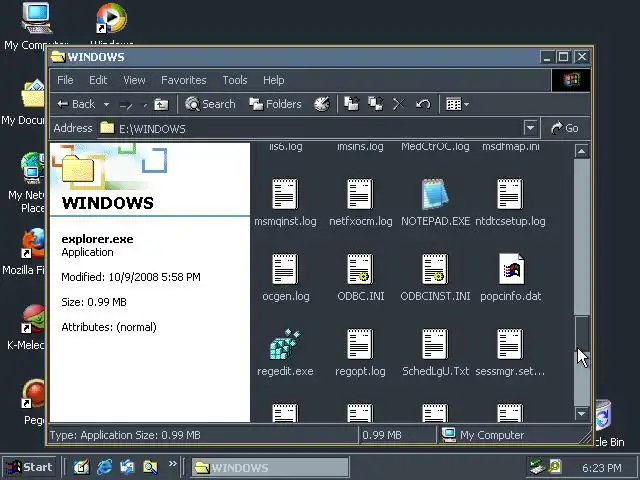Image resolution: width=640 pixels, height=480 pixels.
Task: Select the ocgen.log file icon
Action: pyautogui.click(x=285, y=269)
